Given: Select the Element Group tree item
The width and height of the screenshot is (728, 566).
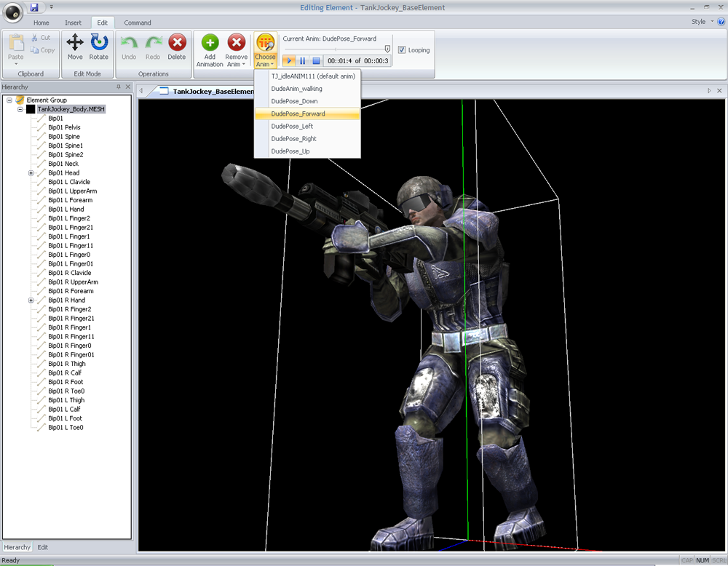Looking at the screenshot, I should click(x=47, y=100).
